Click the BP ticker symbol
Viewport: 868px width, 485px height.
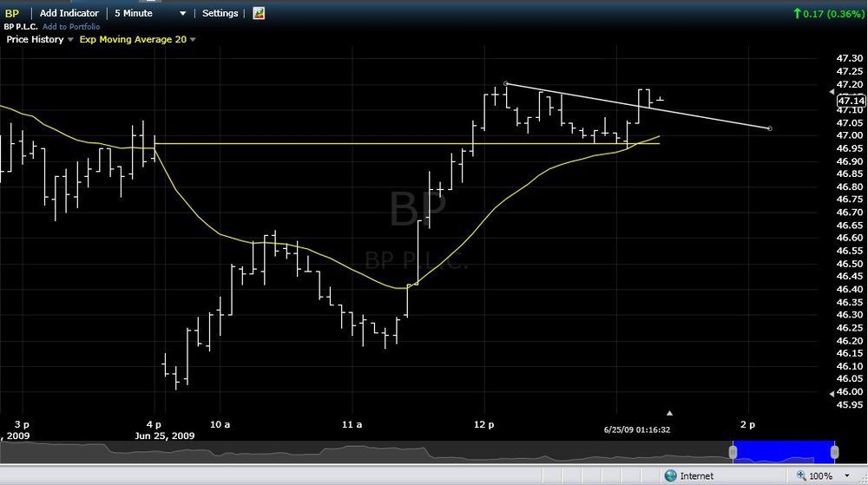[x=11, y=13]
